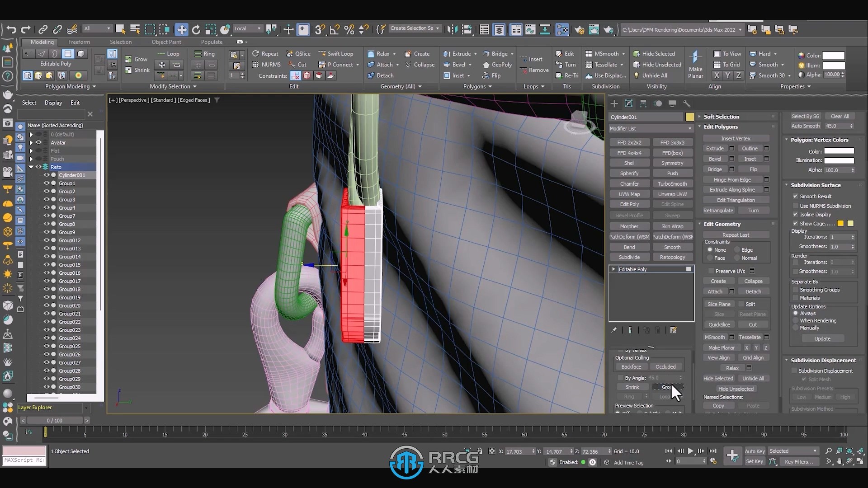Select the Edge constraint radio button
Viewport: 868px width, 488px height.
click(737, 250)
